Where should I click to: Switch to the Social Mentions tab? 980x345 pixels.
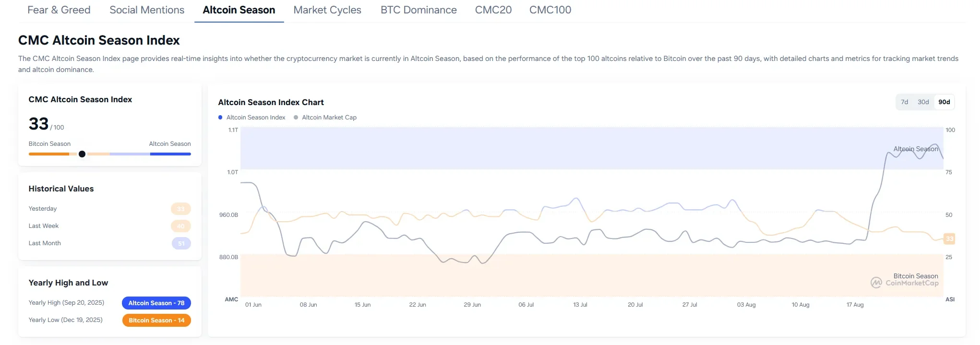point(147,10)
